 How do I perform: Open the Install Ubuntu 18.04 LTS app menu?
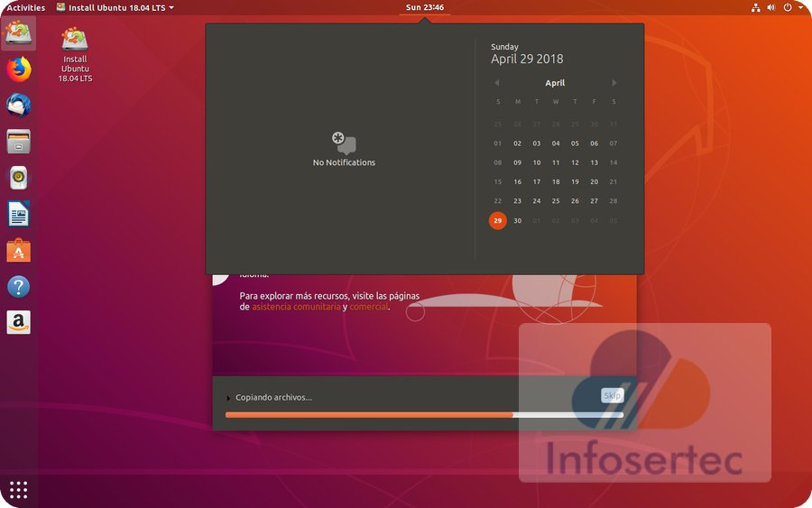pos(115,7)
